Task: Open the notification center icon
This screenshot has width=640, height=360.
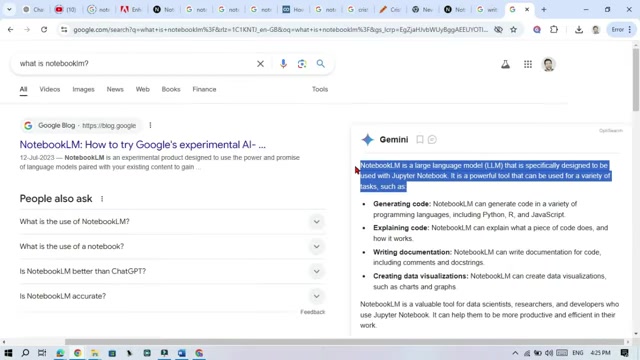Action: click(624, 353)
